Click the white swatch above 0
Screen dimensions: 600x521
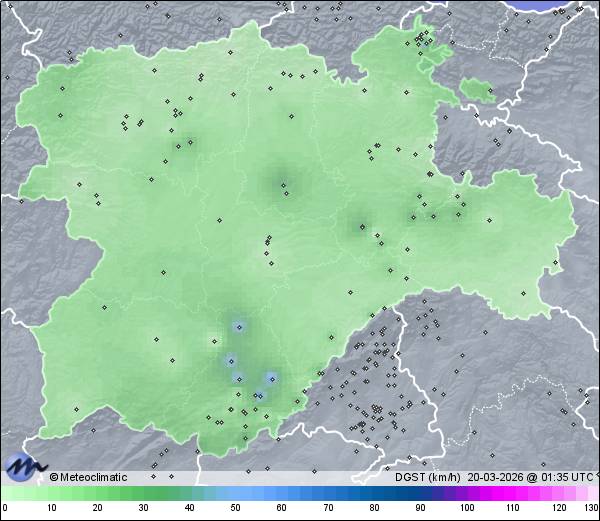click(x=5, y=494)
